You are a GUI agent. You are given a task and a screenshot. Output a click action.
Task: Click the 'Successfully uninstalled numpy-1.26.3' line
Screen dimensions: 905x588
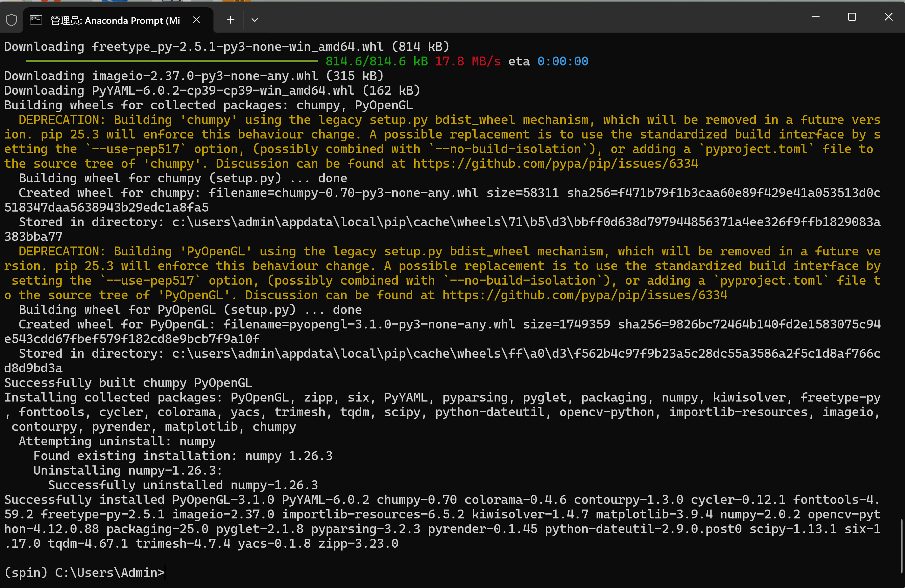pos(183,485)
